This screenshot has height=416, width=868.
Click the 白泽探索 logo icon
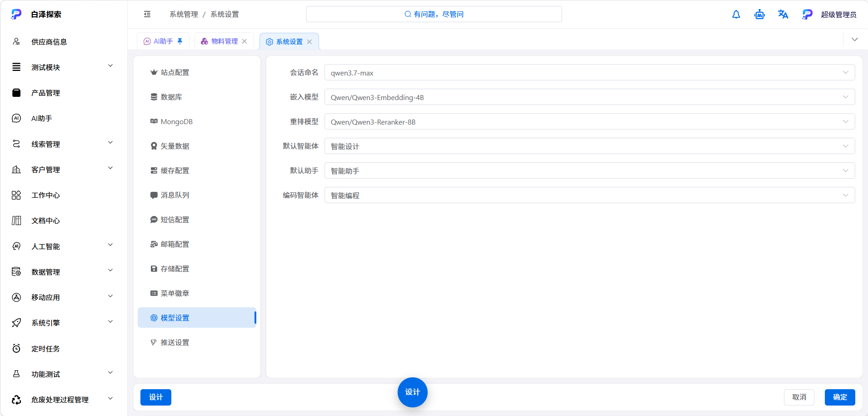tap(16, 15)
